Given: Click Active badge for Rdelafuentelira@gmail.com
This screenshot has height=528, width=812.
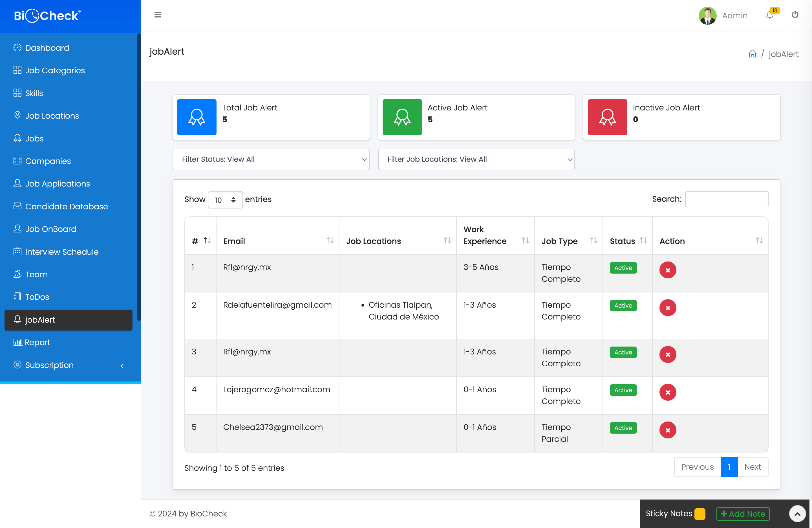Looking at the screenshot, I should click(x=623, y=305).
